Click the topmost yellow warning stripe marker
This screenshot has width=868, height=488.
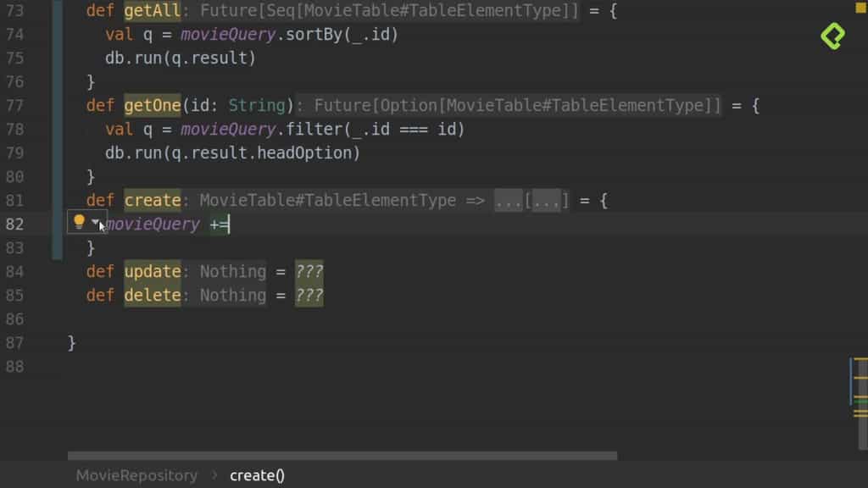coord(860,358)
